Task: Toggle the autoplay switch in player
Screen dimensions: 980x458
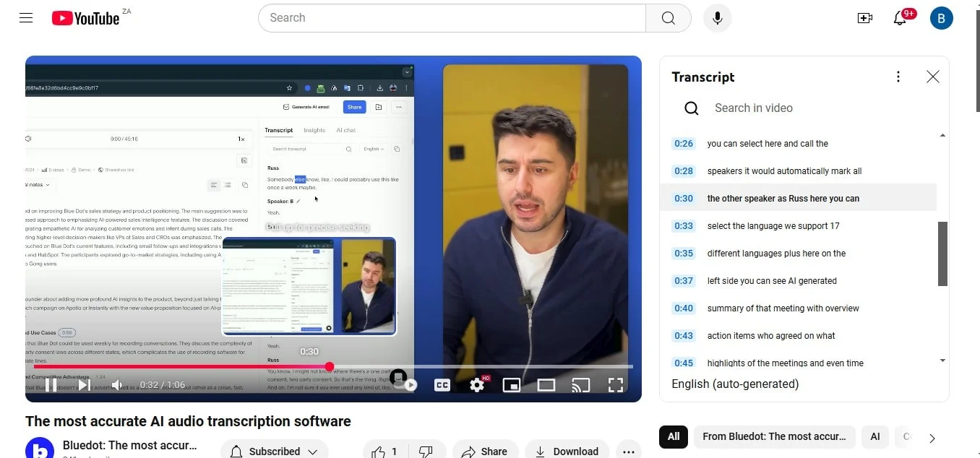Action: (x=403, y=381)
